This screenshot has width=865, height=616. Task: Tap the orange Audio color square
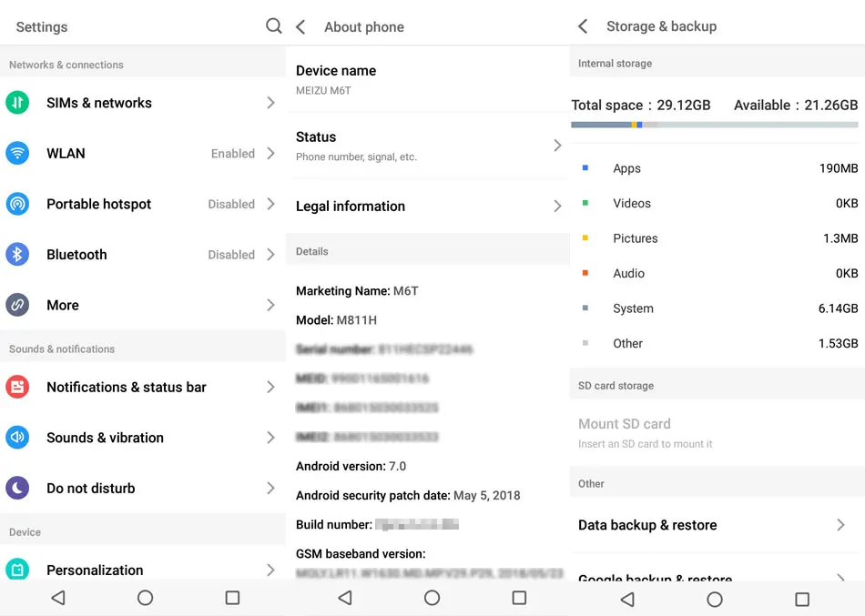(x=585, y=273)
